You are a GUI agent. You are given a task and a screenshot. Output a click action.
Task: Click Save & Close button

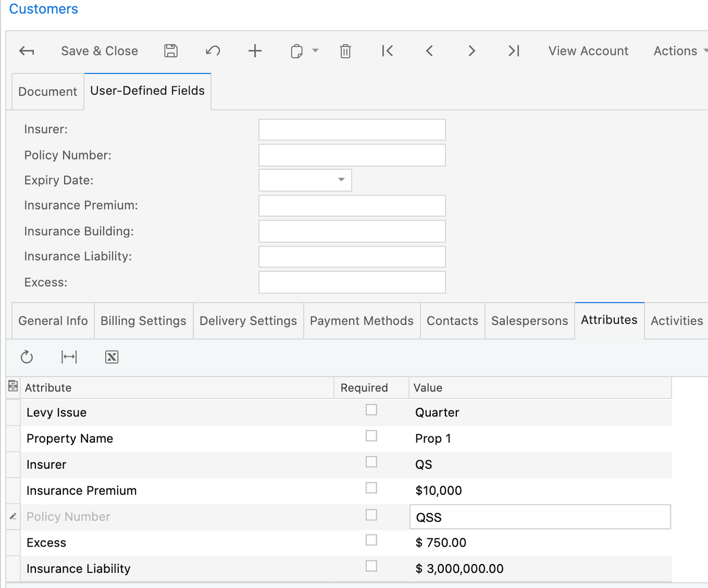(x=100, y=51)
